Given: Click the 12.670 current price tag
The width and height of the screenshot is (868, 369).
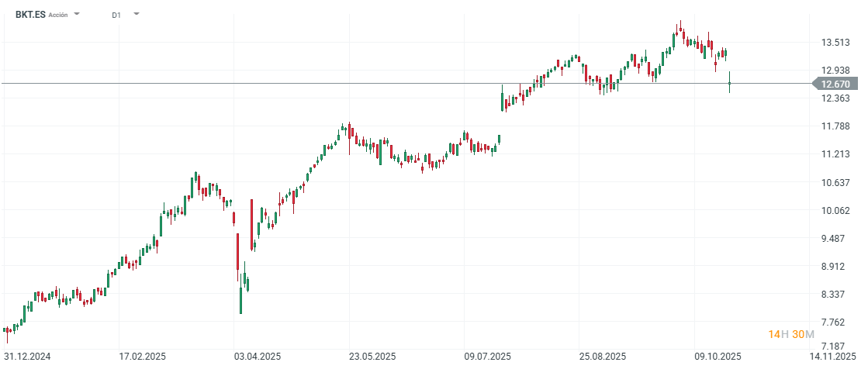Looking at the screenshot, I should point(835,84).
